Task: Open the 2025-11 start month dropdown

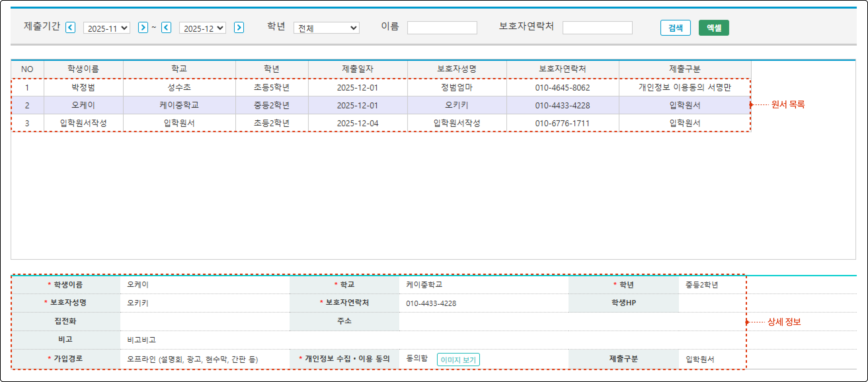Action: [x=106, y=28]
